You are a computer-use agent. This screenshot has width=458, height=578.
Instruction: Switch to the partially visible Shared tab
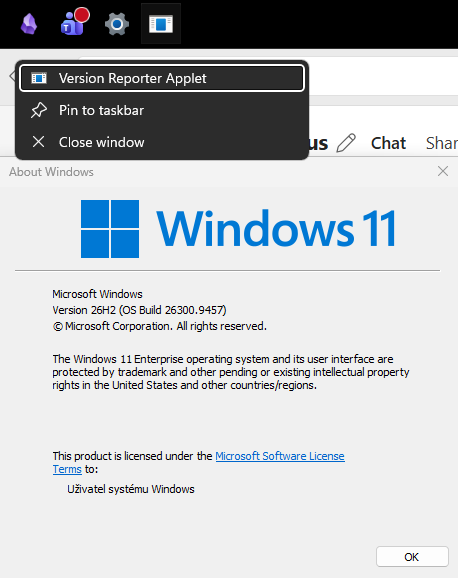tap(442, 143)
